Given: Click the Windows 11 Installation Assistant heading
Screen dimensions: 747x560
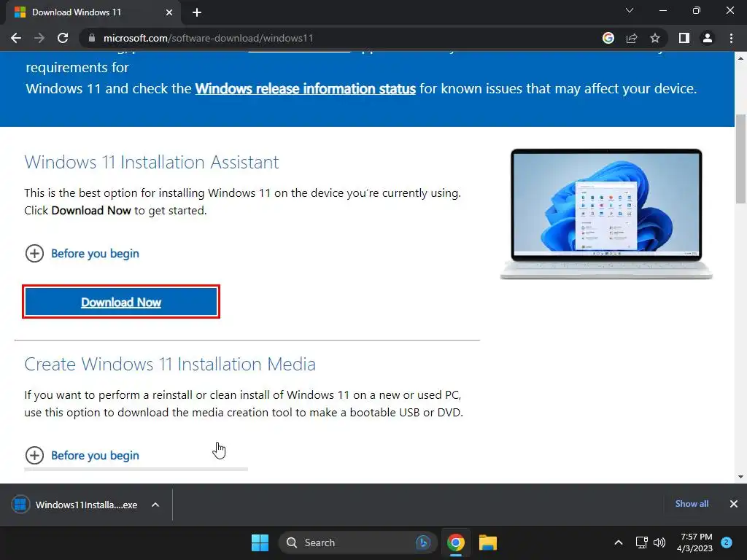Looking at the screenshot, I should pyautogui.click(x=152, y=162).
